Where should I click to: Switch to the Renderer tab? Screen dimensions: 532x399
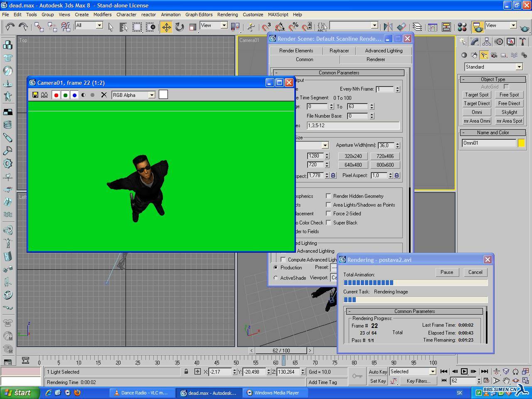(x=376, y=59)
